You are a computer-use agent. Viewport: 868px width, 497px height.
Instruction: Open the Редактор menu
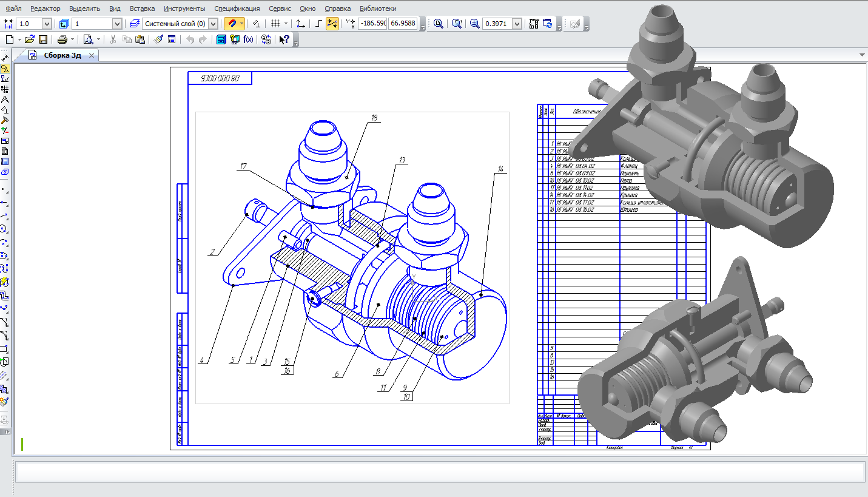point(45,8)
